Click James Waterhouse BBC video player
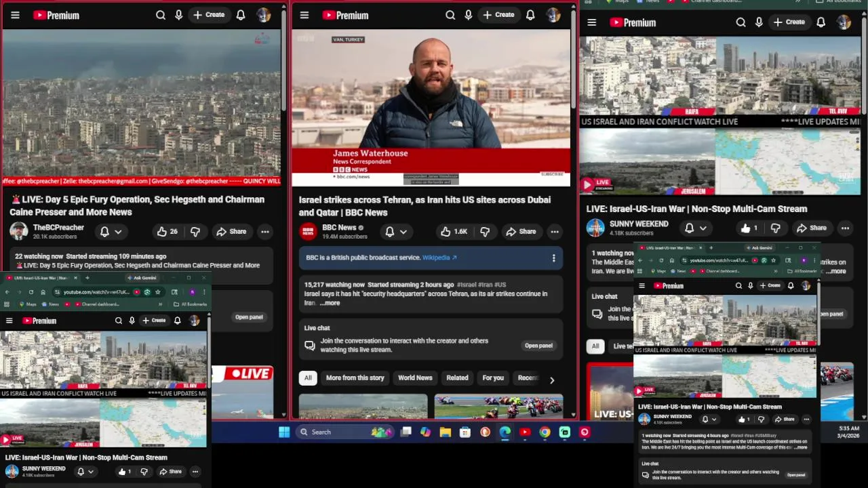The image size is (868, 488). (x=431, y=108)
